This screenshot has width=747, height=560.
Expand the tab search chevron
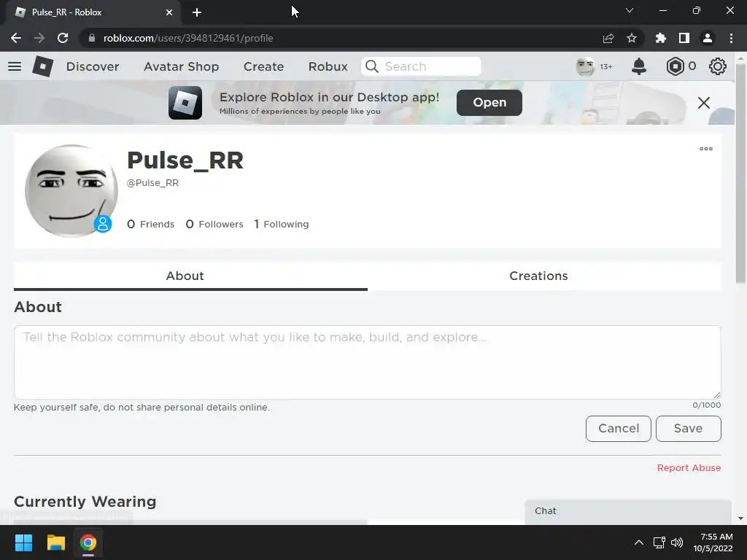click(630, 10)
